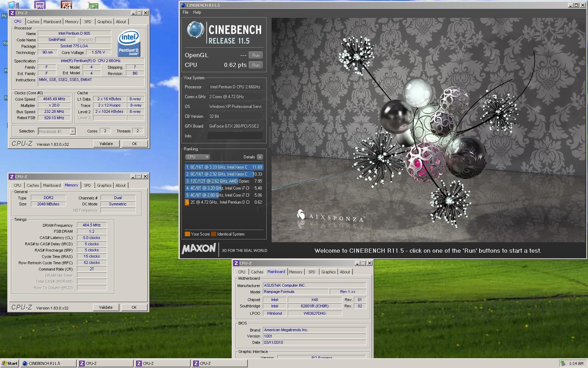Switch to Graphics tab in top CPU-Z window
This screenshot has width=588, height=368.
point(105,22)
